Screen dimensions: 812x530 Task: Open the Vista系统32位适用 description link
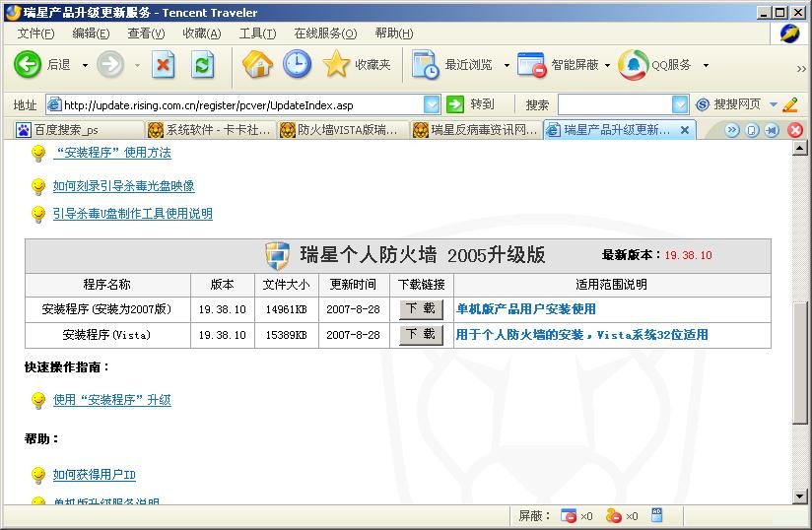point(581,335)
